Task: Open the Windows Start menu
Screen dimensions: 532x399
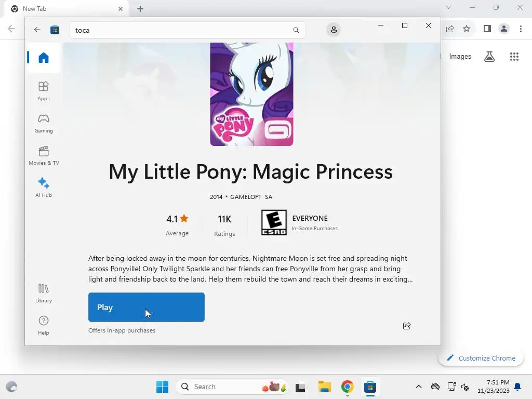Action: pyautogui.click(x=162, y=387)
